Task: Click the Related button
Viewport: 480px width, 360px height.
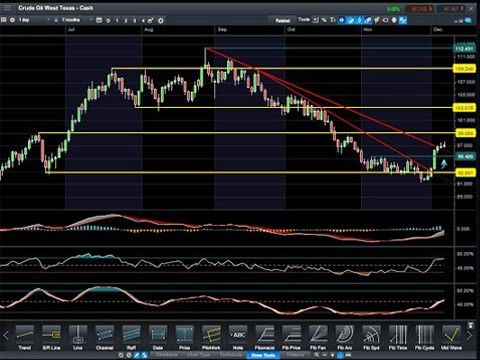Action: [x=282, y=20]
